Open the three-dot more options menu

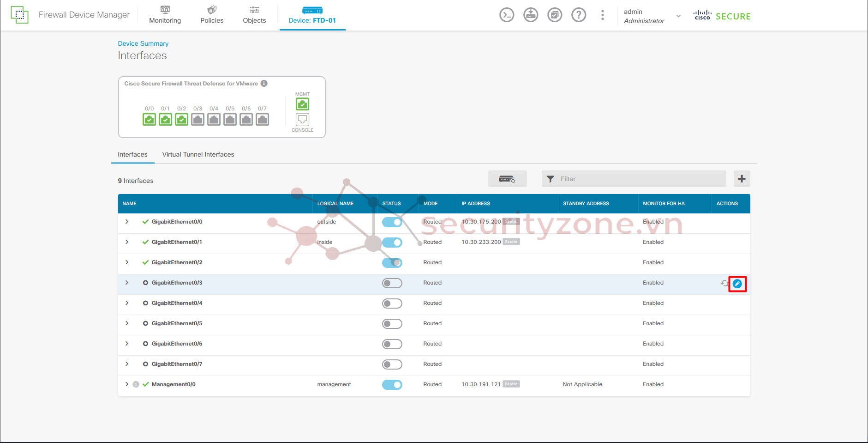click(602, 15)
